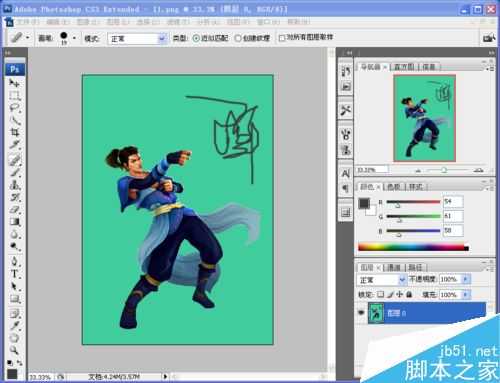Open the layer opacity slider arrow
500x383 pixels.
[x=466, y=279]
